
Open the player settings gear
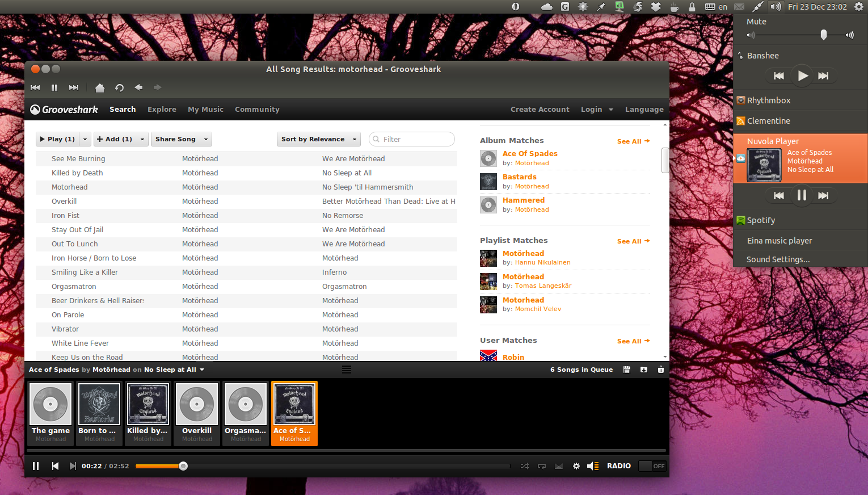tap(576, 465)
